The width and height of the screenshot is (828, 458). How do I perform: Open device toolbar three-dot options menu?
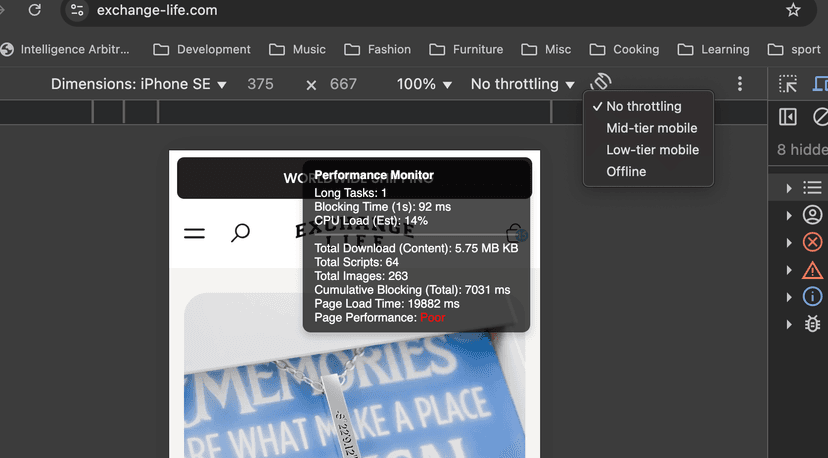pos(740,83)
